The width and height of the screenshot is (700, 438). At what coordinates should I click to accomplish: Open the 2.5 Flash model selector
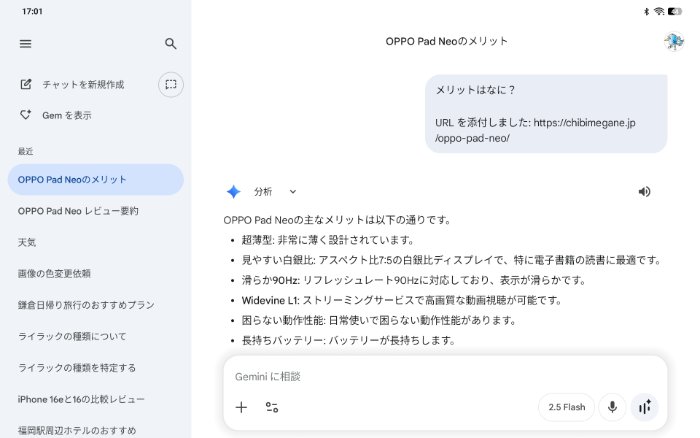pos(567,407)
